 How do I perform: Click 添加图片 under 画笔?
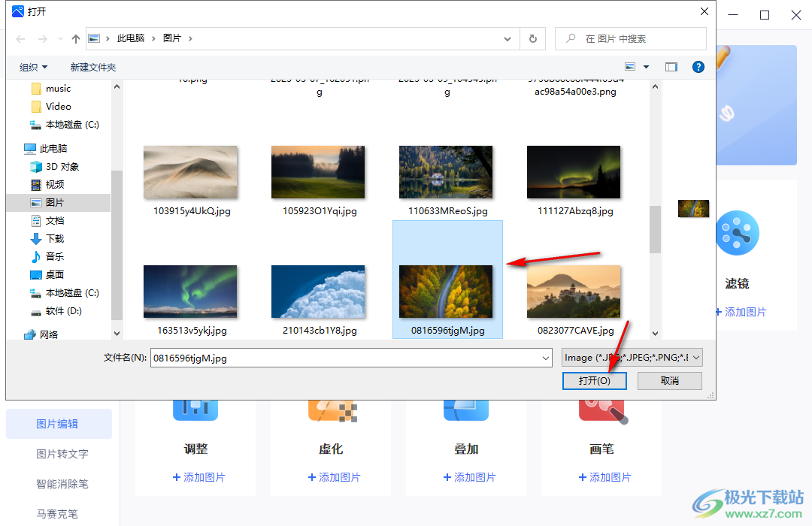pyautogui.click(x=604, y=477)
